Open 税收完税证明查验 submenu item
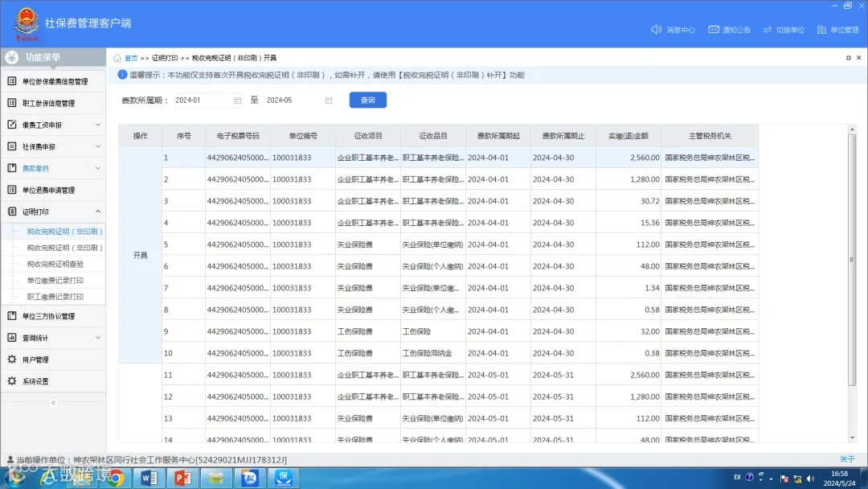868x489 pixels. tap(55, 264)
